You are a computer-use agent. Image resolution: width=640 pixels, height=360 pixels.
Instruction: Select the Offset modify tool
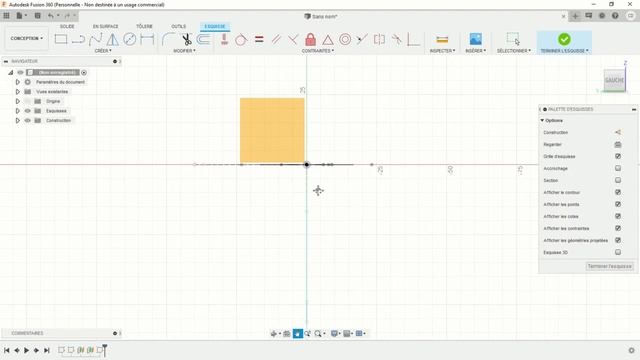204,39
